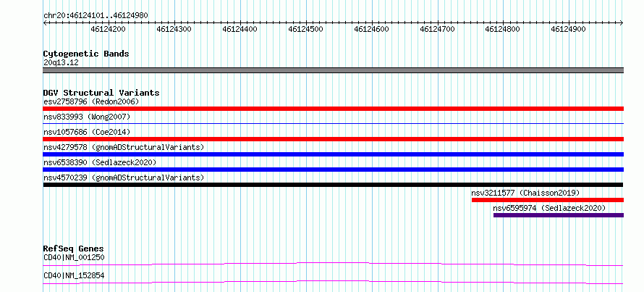Click ruler tick label 46124200
The height and width of the screenshot is (292, 644).
tap(109, 29)
